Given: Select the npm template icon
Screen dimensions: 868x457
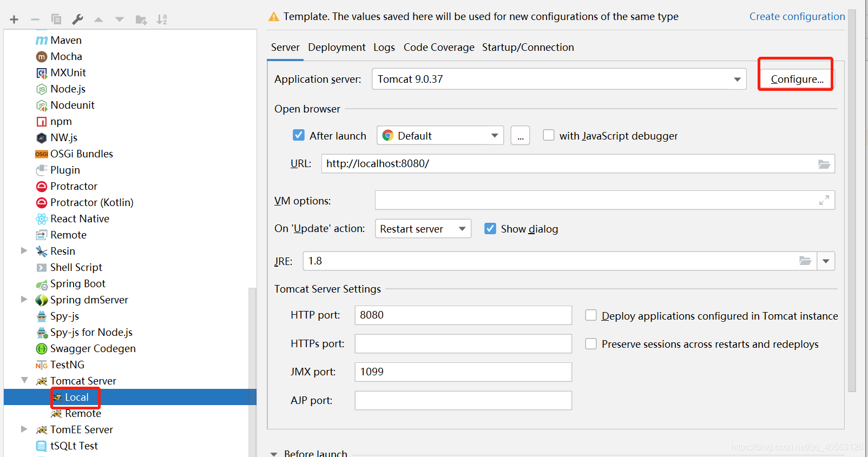Looking at the screenshot, I should tap(42, 122).
